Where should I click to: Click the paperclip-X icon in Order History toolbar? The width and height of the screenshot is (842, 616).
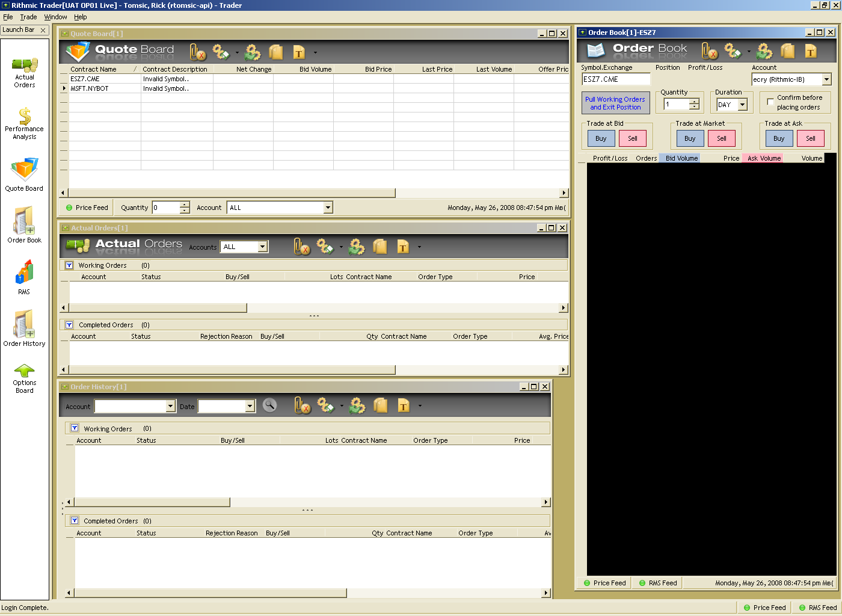tap(303, 406)
